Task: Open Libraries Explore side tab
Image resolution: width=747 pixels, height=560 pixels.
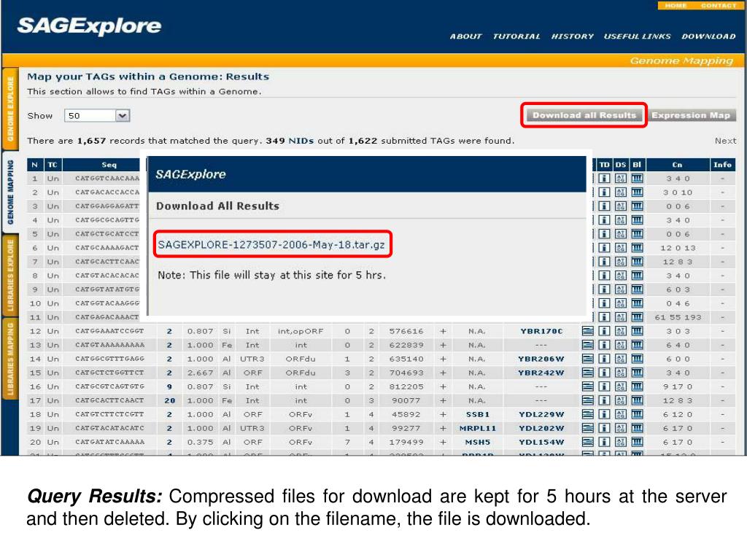Action: pyautogui.click(x=10, y=276)
